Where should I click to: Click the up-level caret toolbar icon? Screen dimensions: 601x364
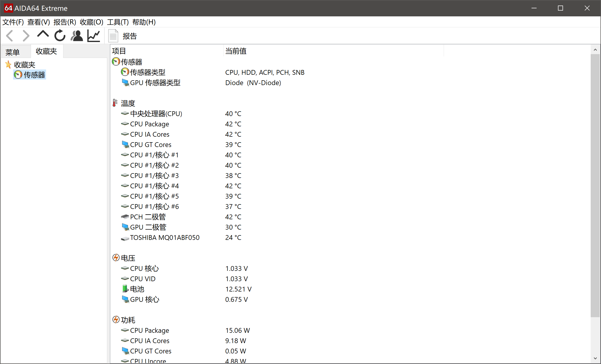43,34
